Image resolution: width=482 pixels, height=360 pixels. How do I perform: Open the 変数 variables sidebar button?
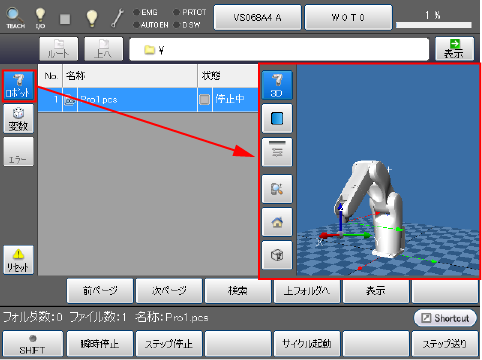18,119
